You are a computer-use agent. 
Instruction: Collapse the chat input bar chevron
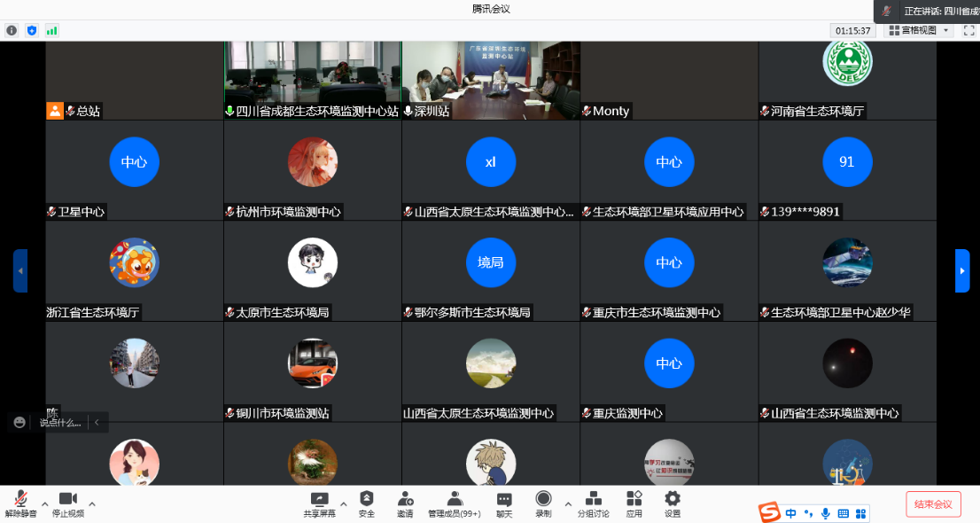point(97,422)
